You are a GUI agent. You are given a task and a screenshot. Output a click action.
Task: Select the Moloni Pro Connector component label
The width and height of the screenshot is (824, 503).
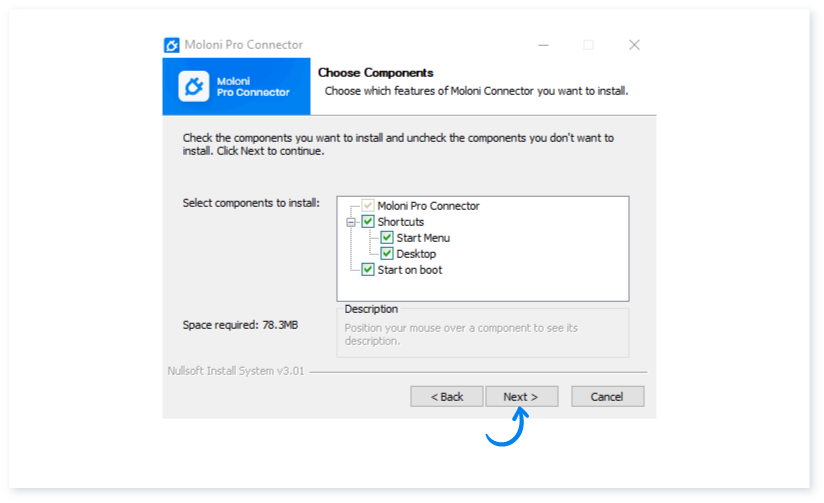[x=428, y=206]
